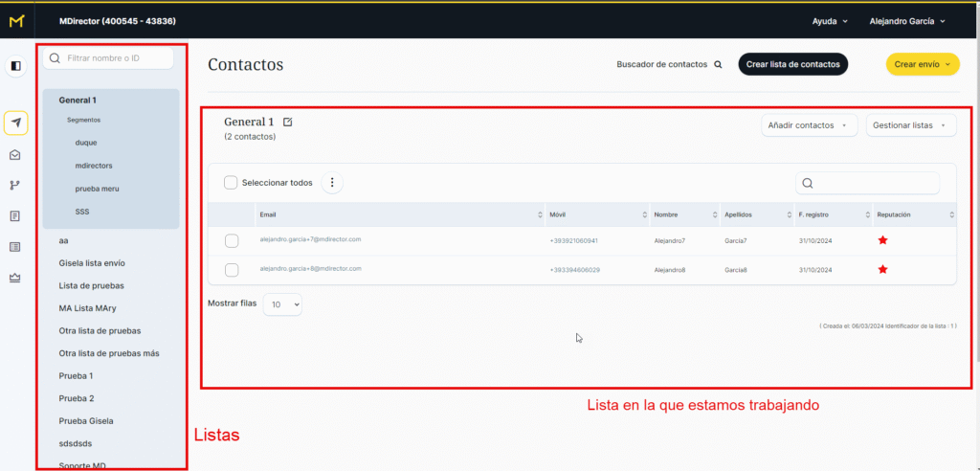
Task: Open the Mostrar filas rows dropdown
Action: click(x=282, y=304)
